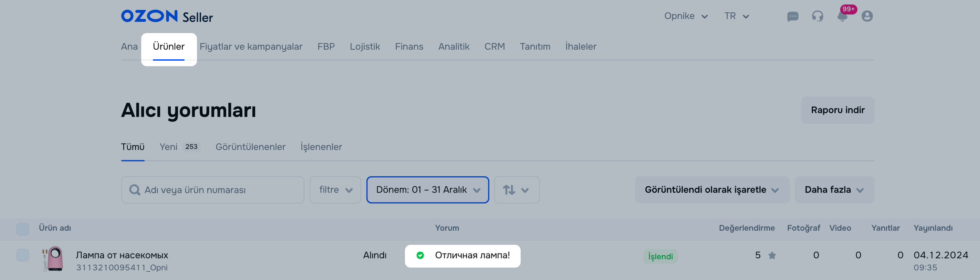Switch to the Ürünler menu tab
The width and height of the screenshot is (980, 280).
point(168,47)
